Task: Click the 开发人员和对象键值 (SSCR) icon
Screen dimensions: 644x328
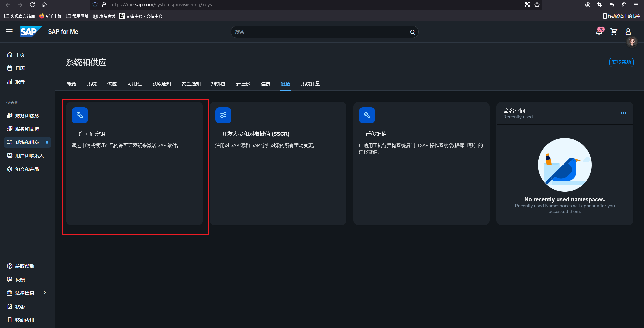Action: click(x=223, y=115)
